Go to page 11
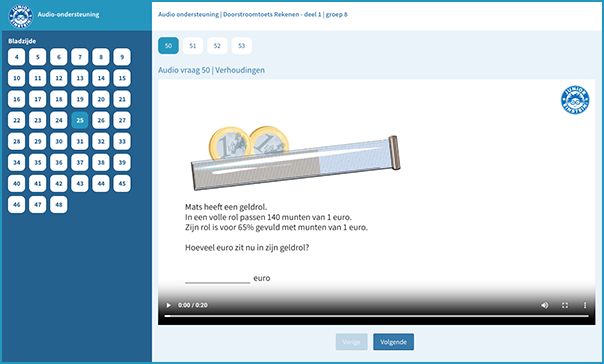The height and width of the screenshot is (364, 604). 38,78
